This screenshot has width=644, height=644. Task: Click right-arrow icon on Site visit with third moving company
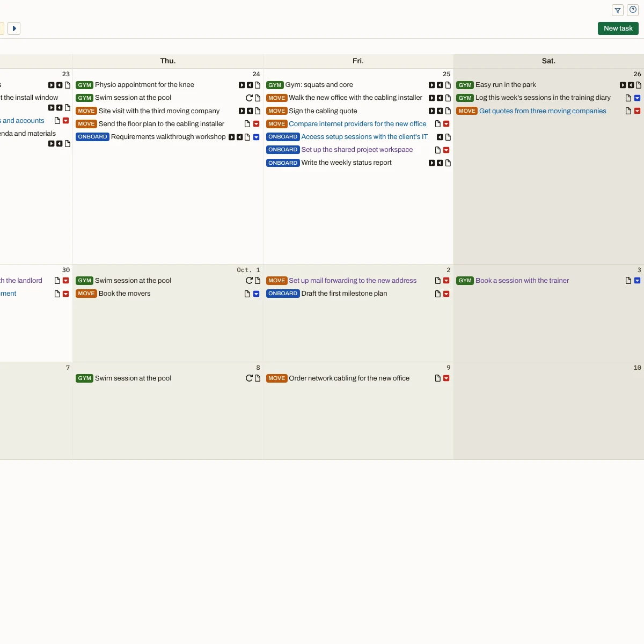(x=241, y=111)
